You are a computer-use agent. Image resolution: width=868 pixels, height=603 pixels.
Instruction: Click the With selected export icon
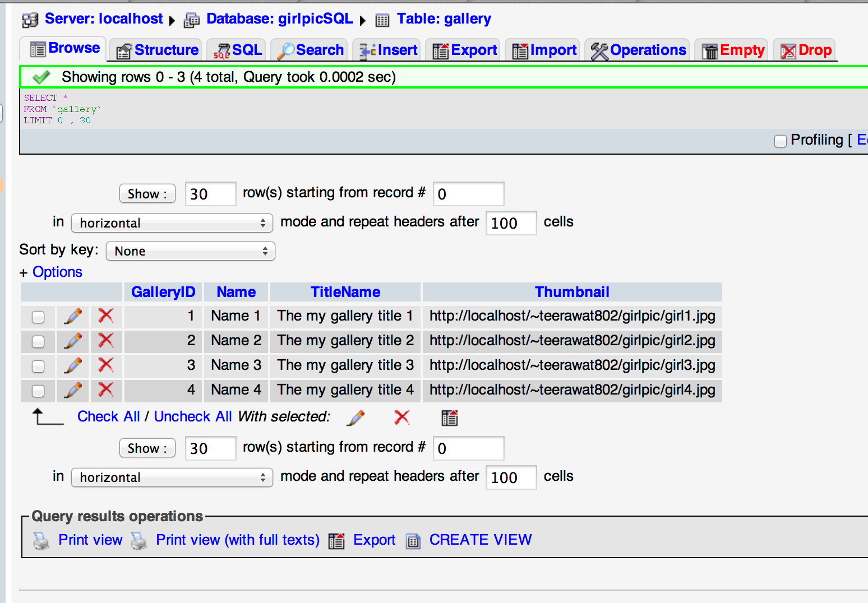point(449,418)
